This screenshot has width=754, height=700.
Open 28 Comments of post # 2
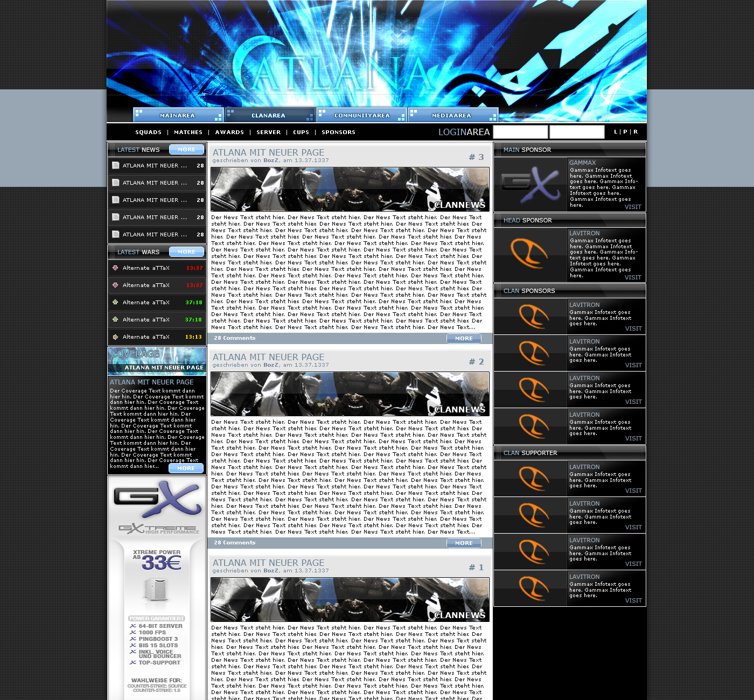pyautogui.click(x=235, y=543)
